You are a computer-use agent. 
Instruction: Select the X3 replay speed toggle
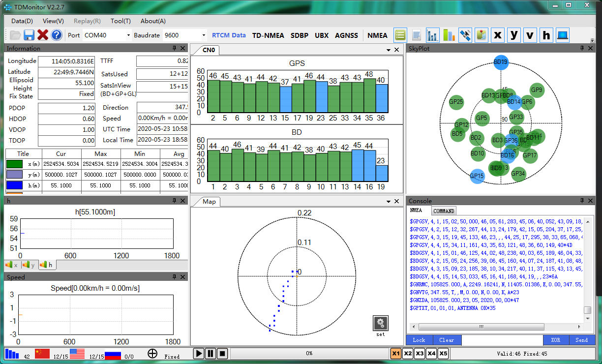(x=420, y=353)
